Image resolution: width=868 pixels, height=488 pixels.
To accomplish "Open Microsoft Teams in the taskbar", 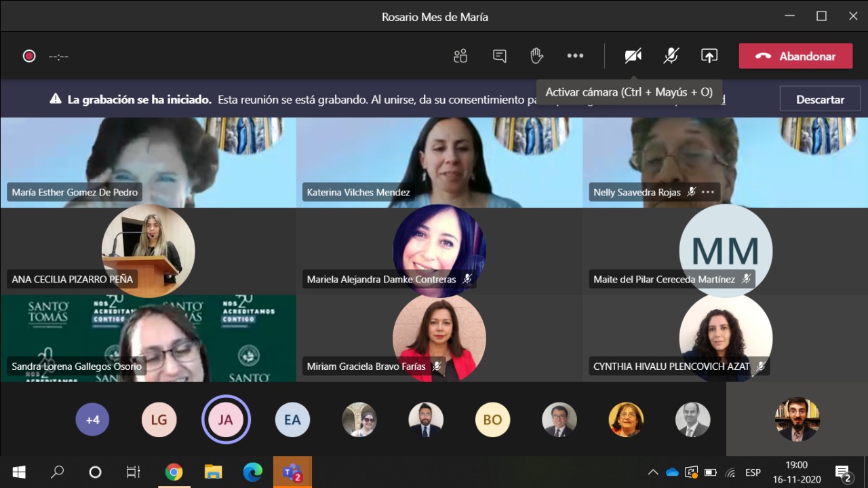I will [x=292, y=472].
